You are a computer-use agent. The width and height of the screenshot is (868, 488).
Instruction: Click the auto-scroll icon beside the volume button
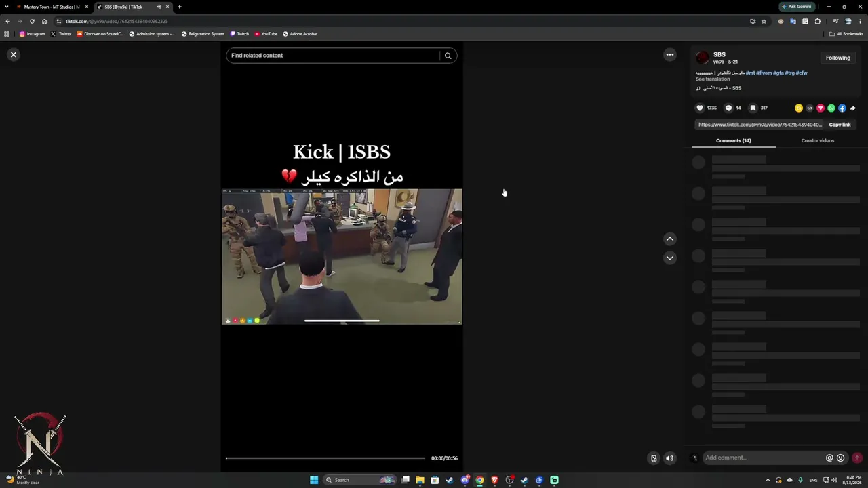click(654, 458)
